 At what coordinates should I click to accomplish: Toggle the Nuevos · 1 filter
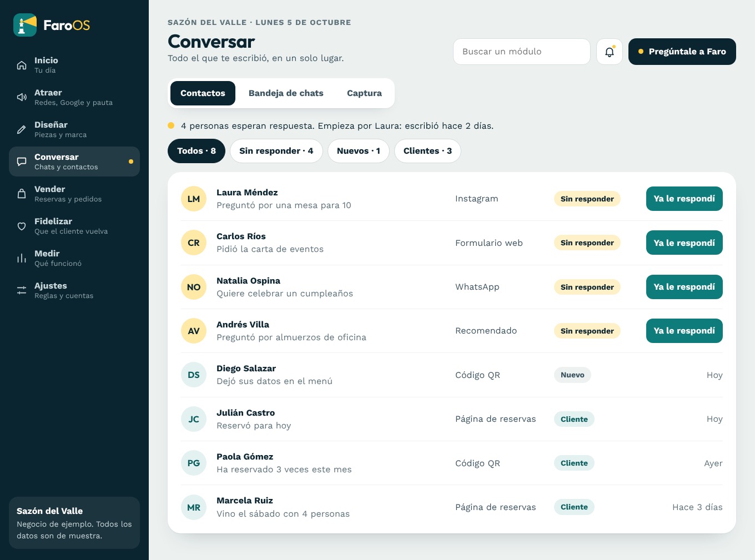point(359,151)
